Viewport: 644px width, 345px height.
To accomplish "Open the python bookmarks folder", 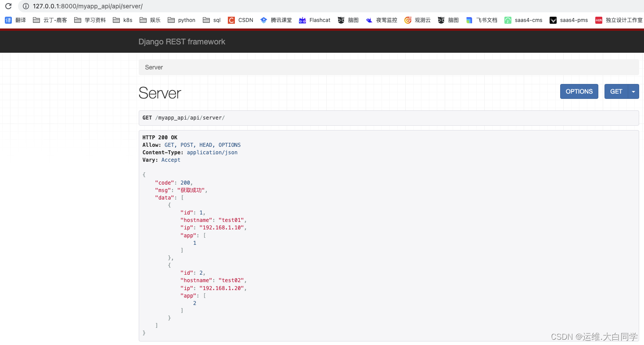I will tap(181, 20).
